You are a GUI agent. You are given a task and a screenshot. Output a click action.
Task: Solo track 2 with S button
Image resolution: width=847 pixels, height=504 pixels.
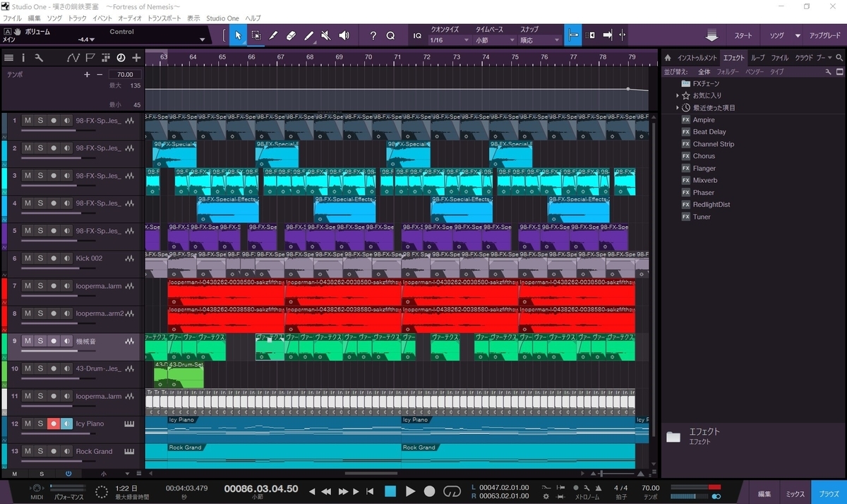pyautogui.click(x=40, y=148)
